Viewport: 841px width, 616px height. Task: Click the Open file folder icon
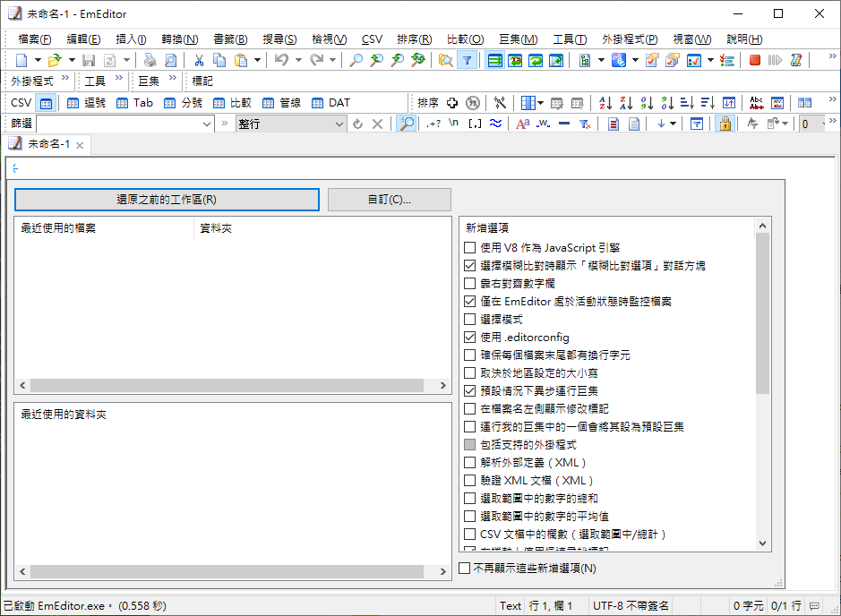pyautogui.click(x=54, y=60)
